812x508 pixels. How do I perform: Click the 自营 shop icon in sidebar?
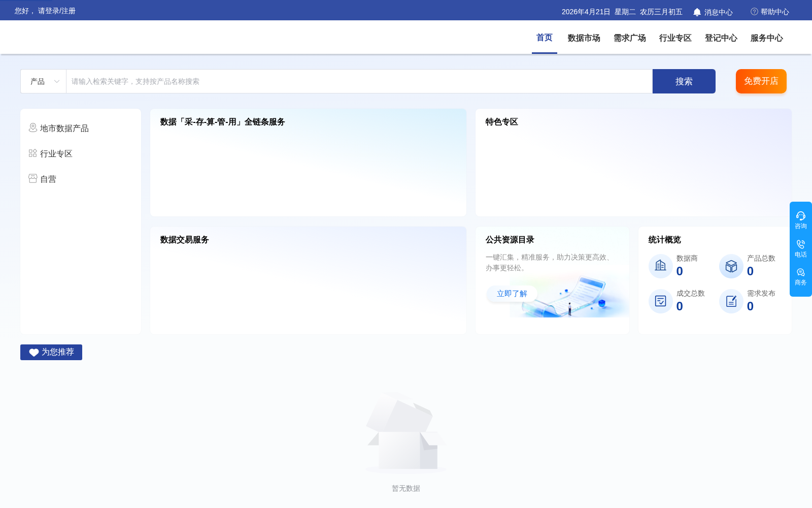pos(33,178)
